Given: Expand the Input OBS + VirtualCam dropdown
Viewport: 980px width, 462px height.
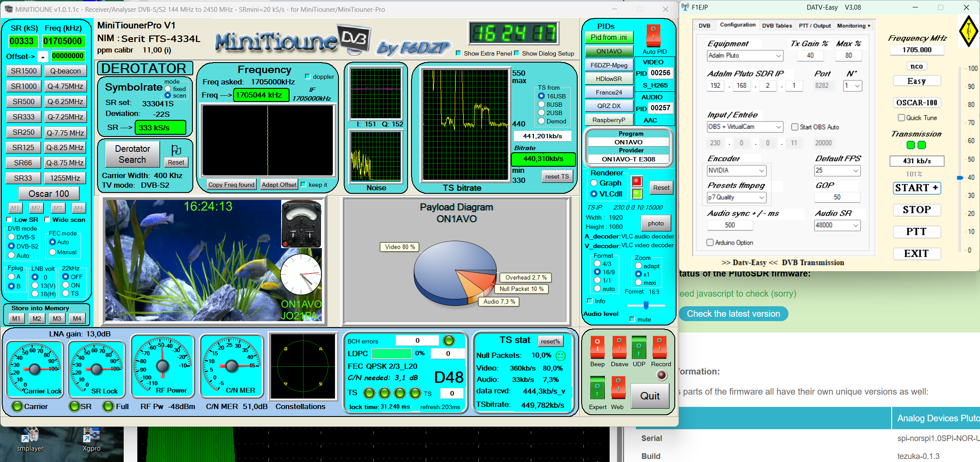Looking at the screenshot, I should tap(745, 127).
